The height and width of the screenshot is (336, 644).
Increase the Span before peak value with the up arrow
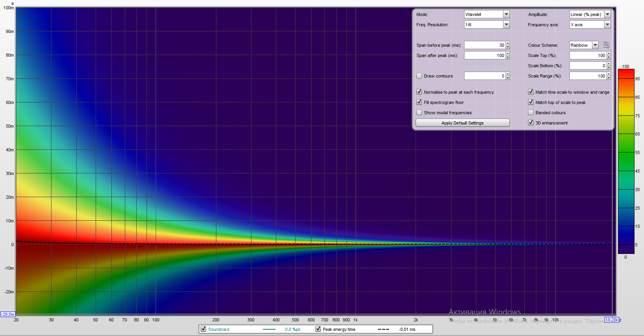508,43
